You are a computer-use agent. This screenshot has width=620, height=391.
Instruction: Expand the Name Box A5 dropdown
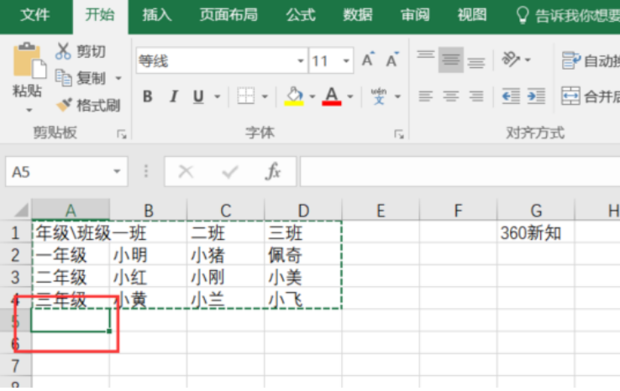point(117,171)
